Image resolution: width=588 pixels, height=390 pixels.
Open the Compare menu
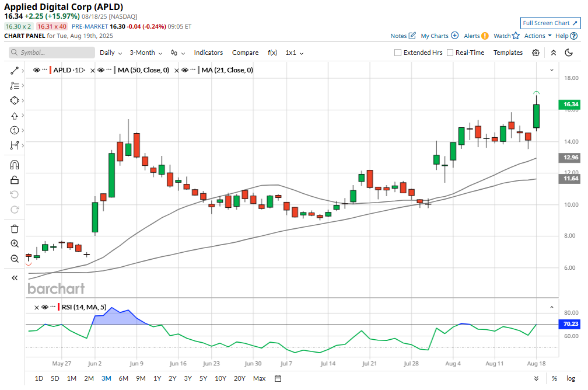coord(245,53)
